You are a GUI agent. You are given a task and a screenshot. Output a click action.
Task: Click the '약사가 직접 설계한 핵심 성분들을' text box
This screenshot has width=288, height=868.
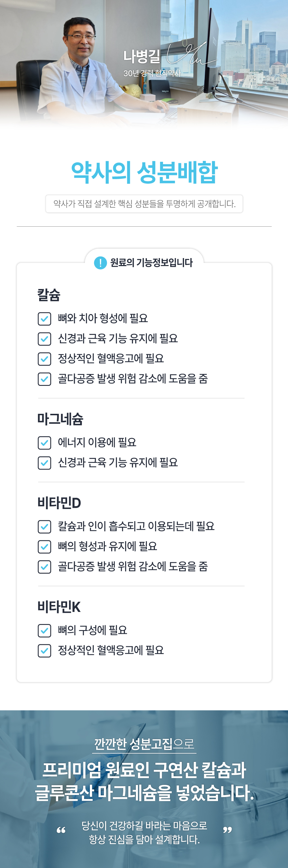(x=144, y=204)
